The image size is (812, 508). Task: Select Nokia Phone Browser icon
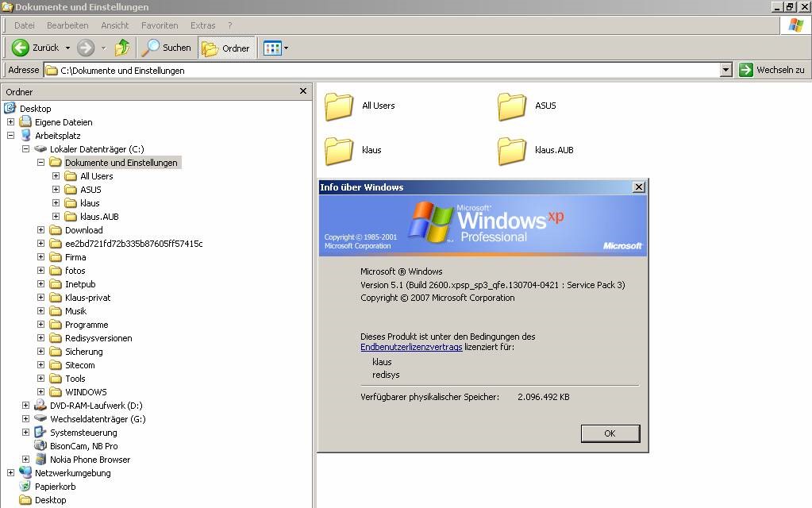pos(40,459)
